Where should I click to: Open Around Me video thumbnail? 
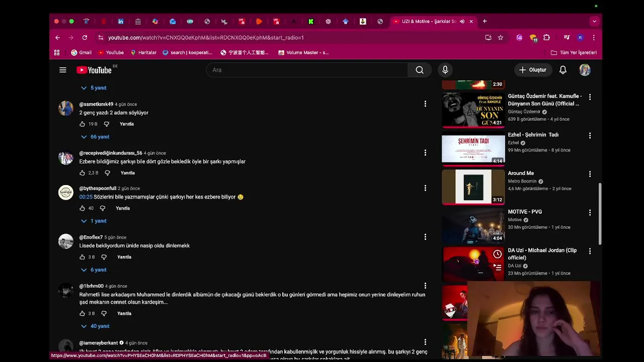(x=473, y=187)
